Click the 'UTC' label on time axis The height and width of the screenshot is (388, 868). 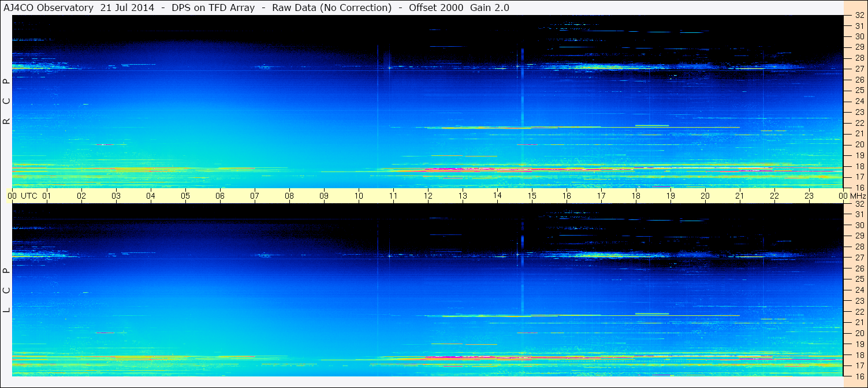tap(29, 196)
